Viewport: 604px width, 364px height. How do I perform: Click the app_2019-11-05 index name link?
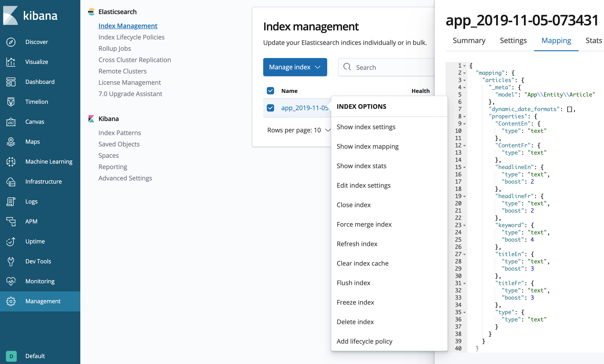pyautogui.click(x=305, y=108)
